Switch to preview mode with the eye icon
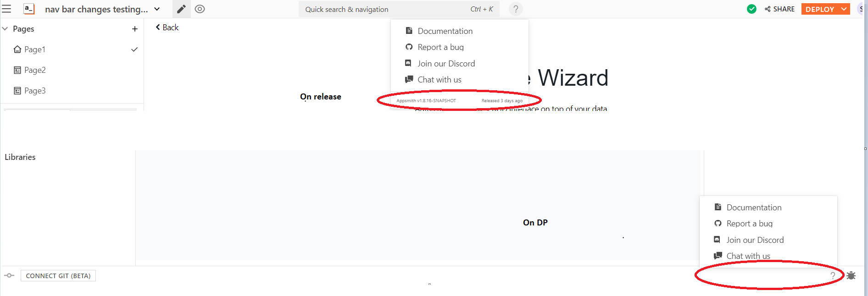 click(x=200, y=9)
